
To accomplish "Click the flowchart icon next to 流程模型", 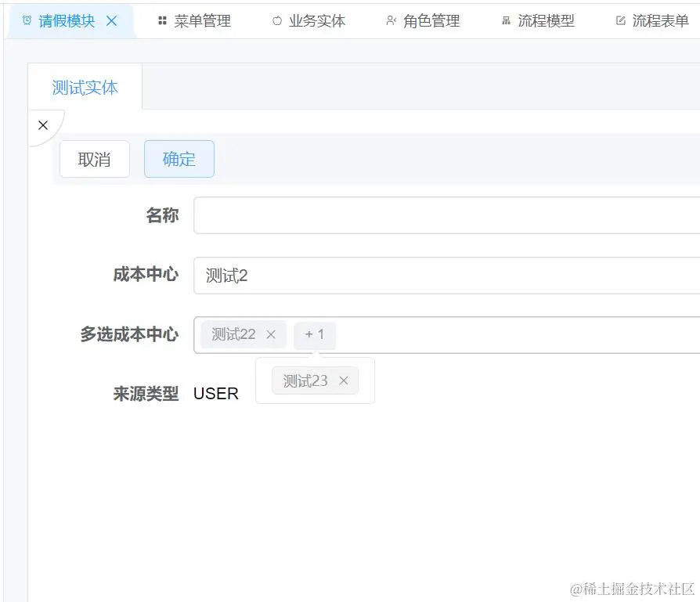I will [506, 21].
